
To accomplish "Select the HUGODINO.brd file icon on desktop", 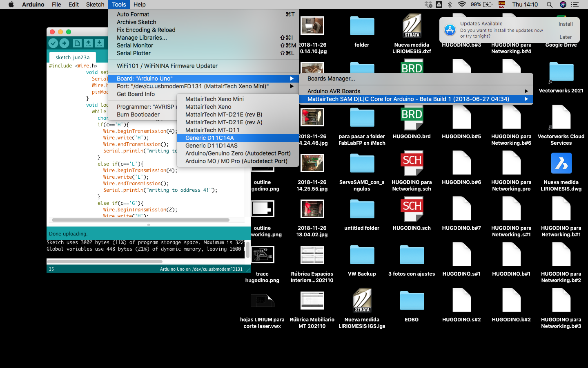I will [412, 118].
